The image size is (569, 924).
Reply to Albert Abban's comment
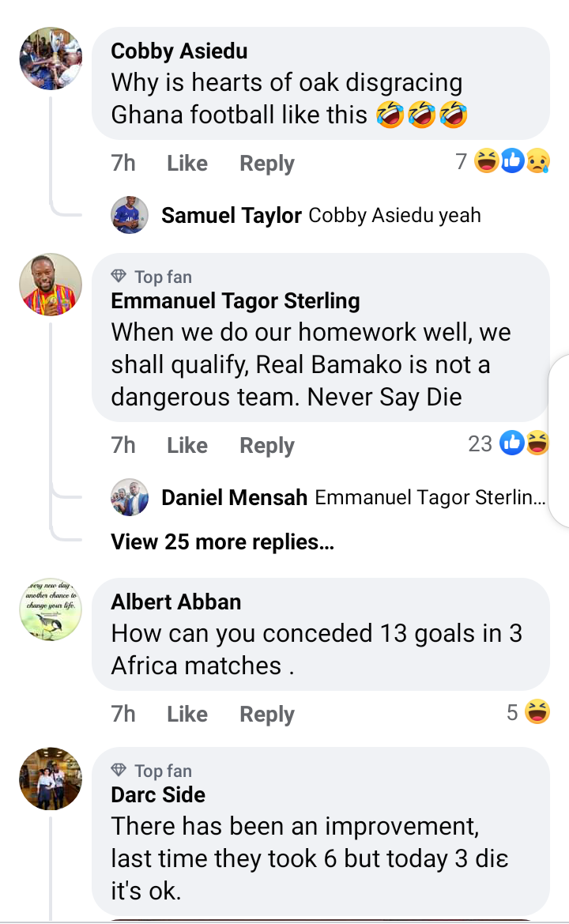click(267, 715)
